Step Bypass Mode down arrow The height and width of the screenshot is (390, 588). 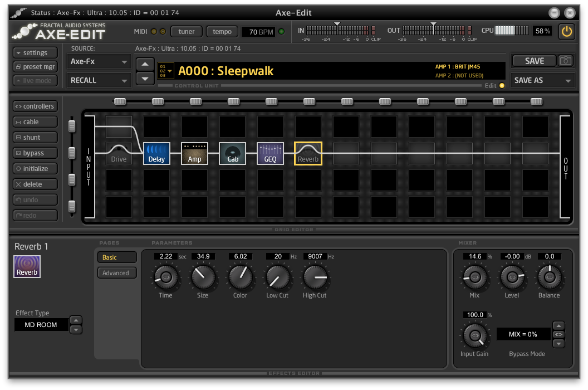point(558,343)
